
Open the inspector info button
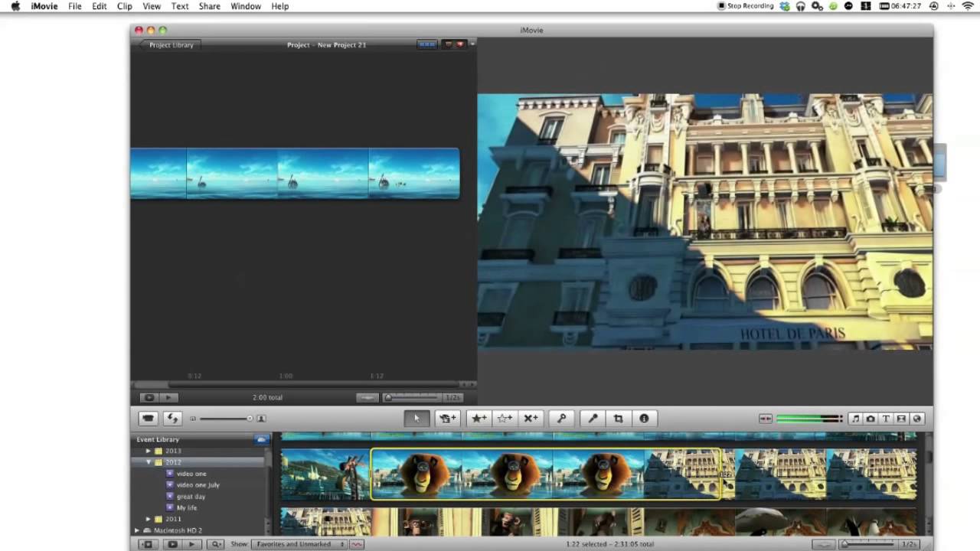pyautogui.click(x=644, y=419)
